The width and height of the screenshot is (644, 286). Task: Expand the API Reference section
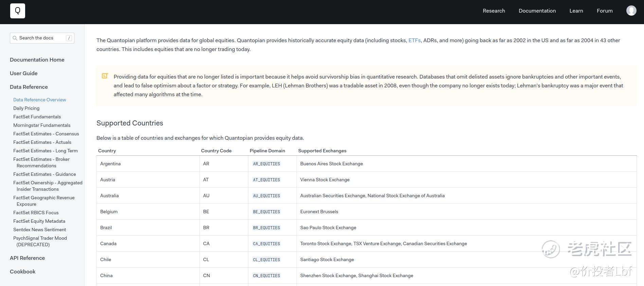pos(28,258)
